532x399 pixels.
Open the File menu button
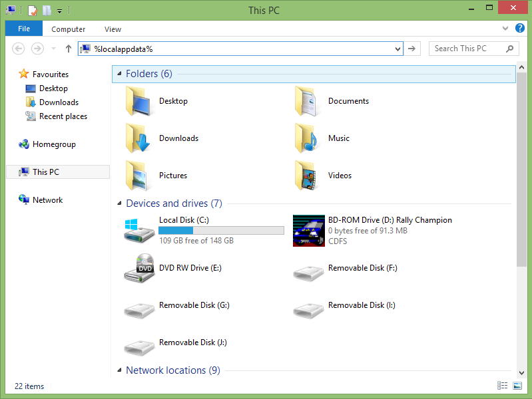pyautogui.click(x=24, y=29)
